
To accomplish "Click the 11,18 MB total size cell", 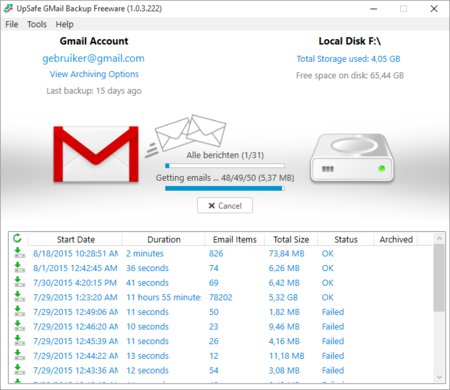I will (x=287, y=356).
